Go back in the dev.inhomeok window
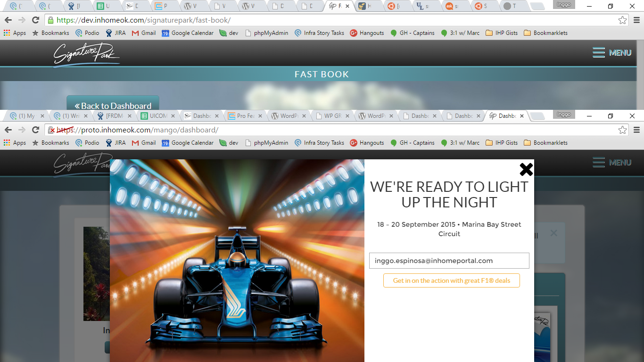 (x=8, y=20)
